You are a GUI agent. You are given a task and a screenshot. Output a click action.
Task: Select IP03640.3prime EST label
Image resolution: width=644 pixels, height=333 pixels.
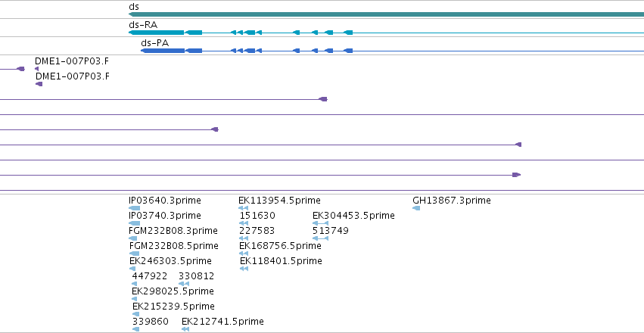tap(165, 201)
